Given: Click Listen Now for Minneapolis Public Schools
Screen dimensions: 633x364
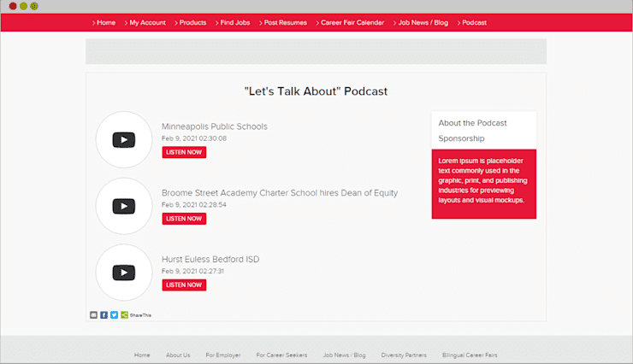Looking at the screenshot, I should point(184,152).
